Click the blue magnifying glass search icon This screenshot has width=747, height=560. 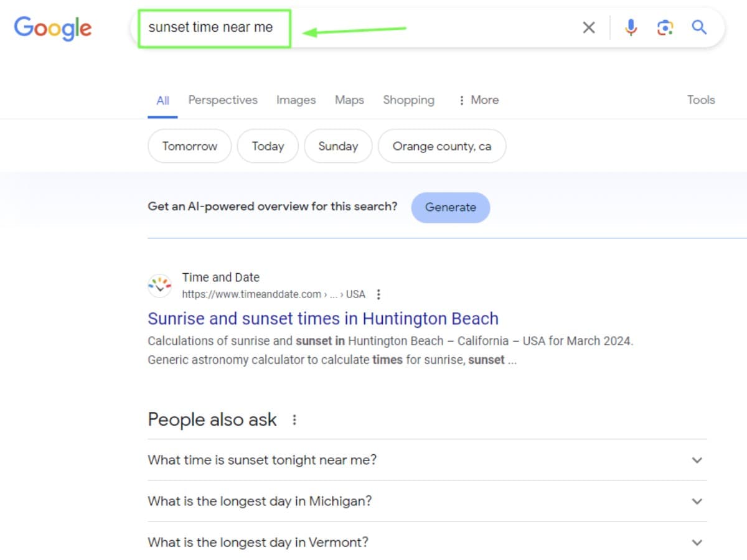[699, 27]
